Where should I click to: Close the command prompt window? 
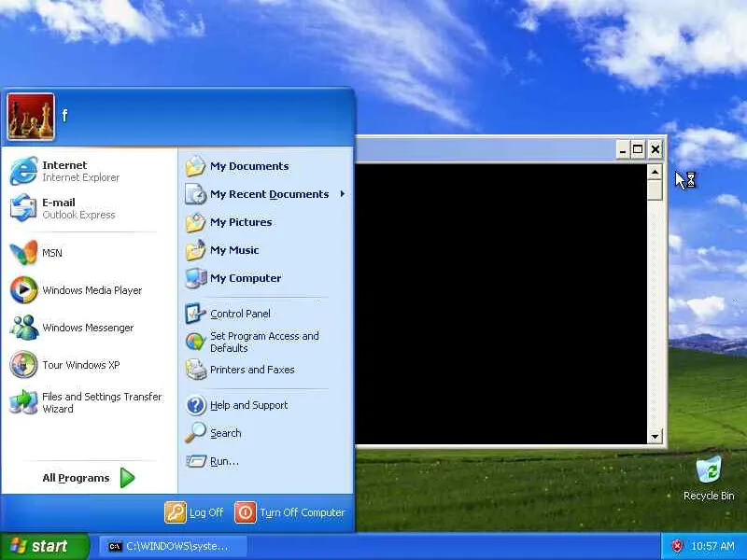655,149
